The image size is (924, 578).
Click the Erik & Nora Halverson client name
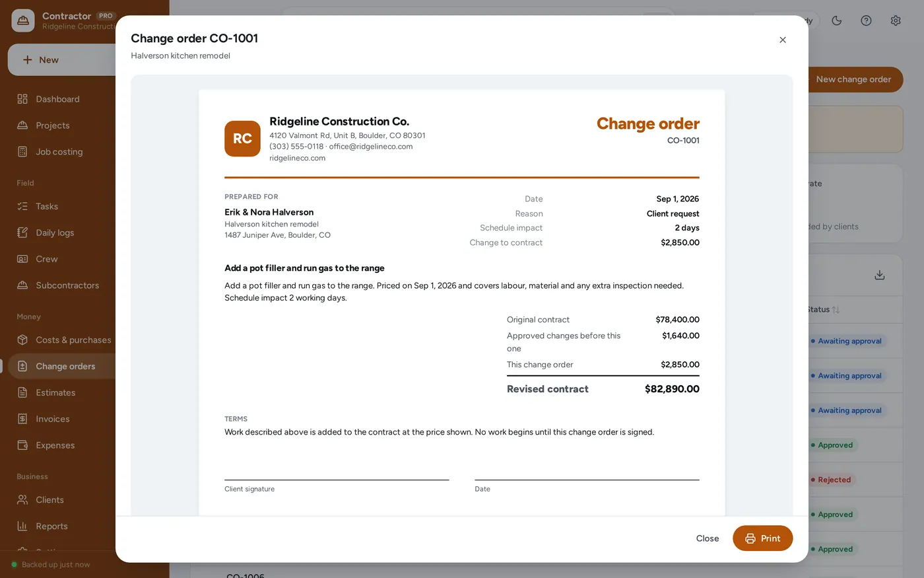[x=269, y=212]
